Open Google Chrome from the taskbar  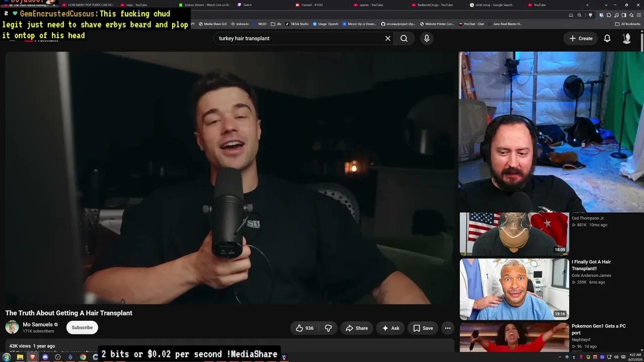coord(83,357)
